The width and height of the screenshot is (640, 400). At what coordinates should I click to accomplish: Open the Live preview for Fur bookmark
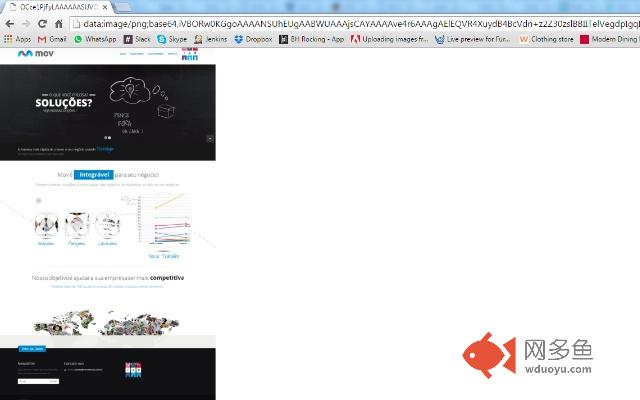pyautogui.click(x=473, y=39)
